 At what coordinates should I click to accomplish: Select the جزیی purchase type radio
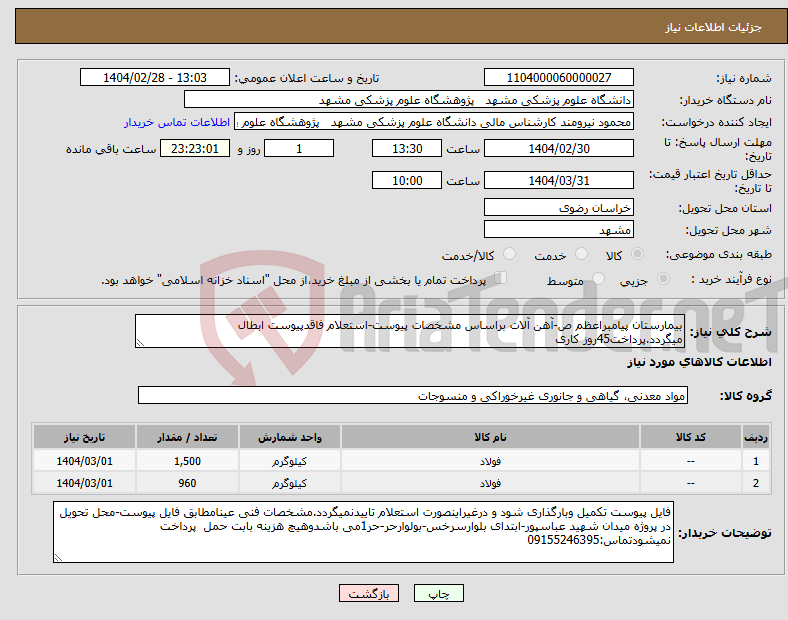pos(663,278)
